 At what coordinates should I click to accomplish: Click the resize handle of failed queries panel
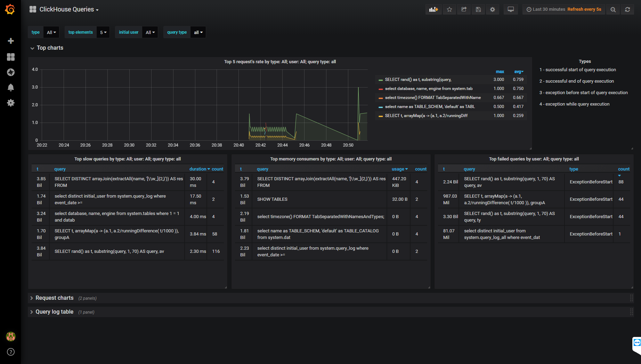coord(632,287)
